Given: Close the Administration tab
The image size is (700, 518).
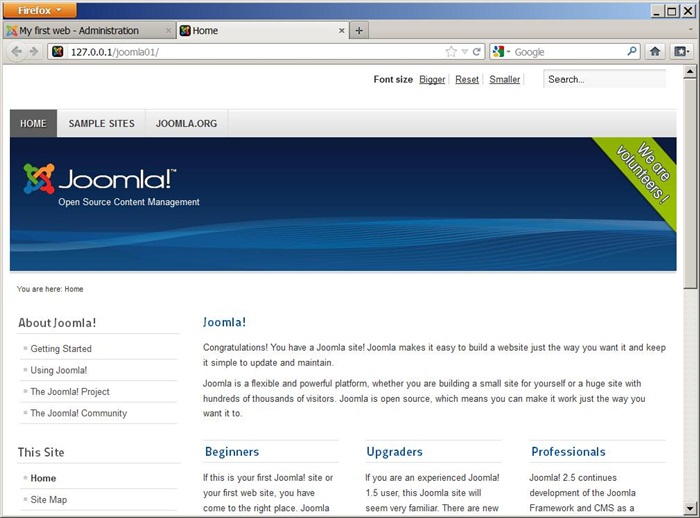Looking at the screenshot, I should 168,31.
